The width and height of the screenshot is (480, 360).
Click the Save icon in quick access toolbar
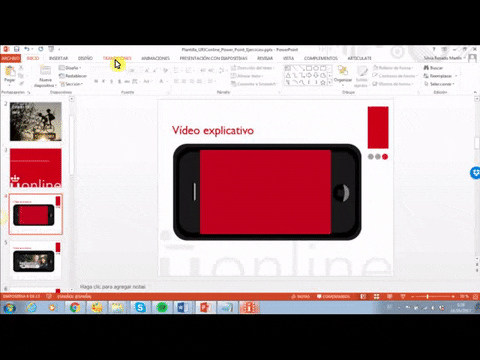[x=17, y=49]
